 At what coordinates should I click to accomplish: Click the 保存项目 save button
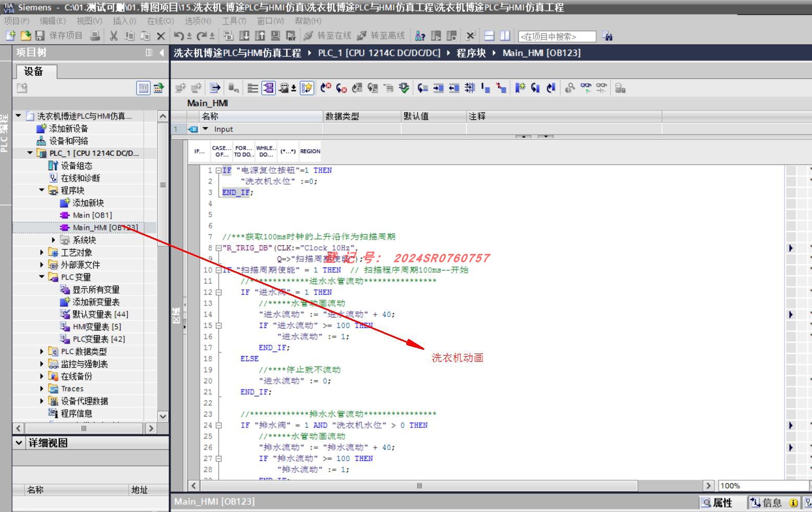coord(59,35)
